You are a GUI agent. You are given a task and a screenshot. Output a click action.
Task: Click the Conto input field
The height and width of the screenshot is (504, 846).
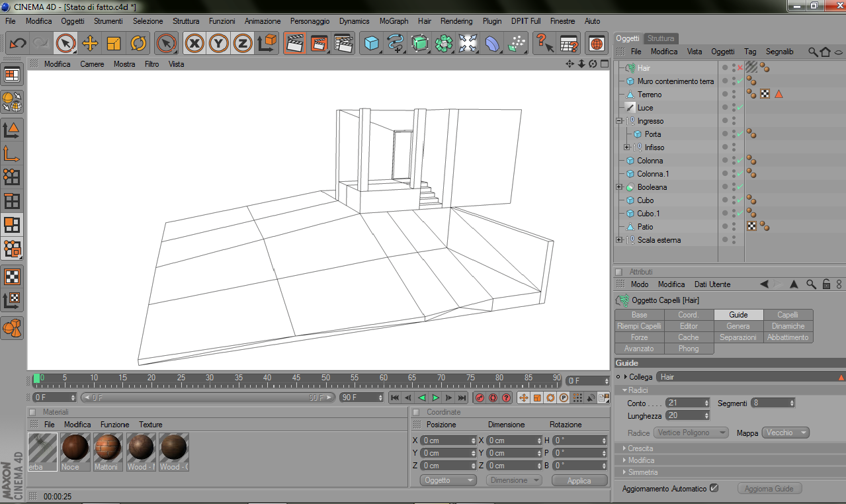click(x=684, y=403)
